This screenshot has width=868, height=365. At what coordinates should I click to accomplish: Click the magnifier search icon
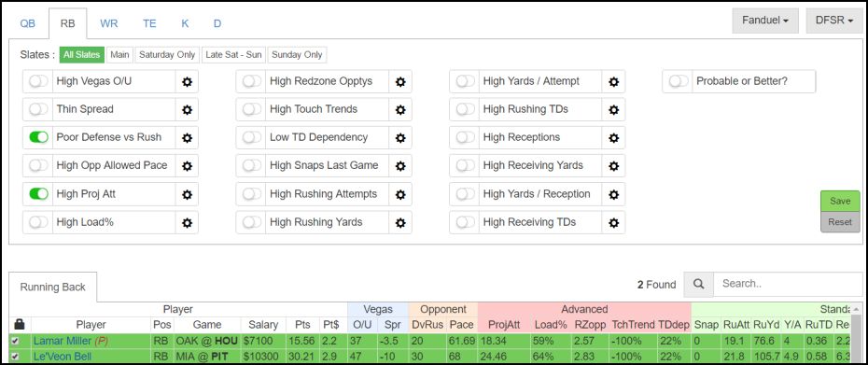tap(699, 284)
